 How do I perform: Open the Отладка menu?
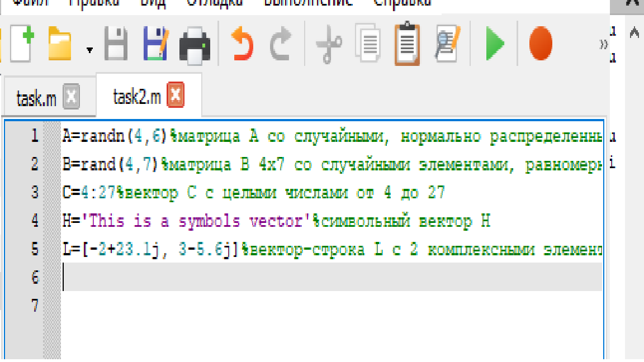tap(214, 2)
